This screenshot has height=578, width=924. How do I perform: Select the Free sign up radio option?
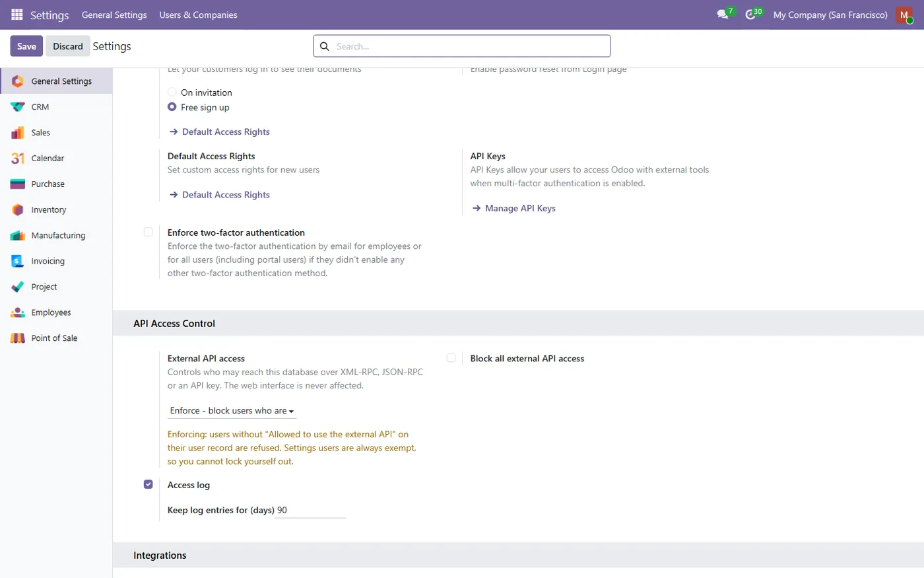(x=172, y=107)
